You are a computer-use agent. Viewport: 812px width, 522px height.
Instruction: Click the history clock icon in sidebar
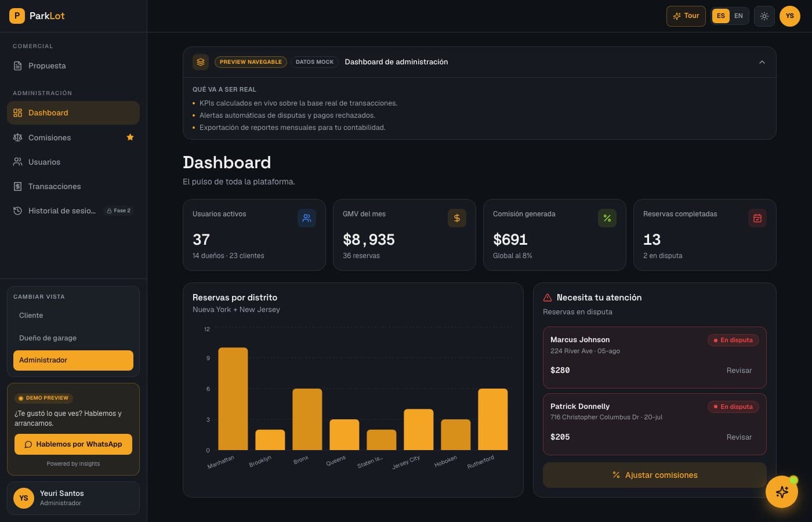click(x=18, y=211)
